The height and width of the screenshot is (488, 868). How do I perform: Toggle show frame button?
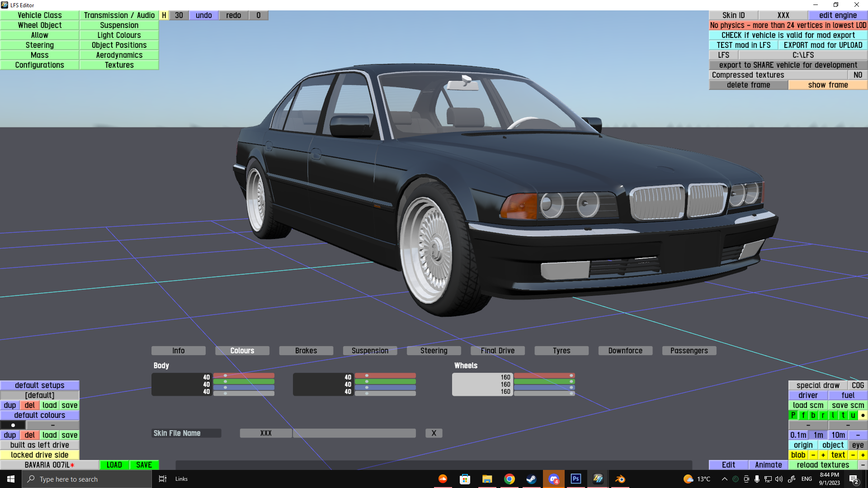[828, 85]
